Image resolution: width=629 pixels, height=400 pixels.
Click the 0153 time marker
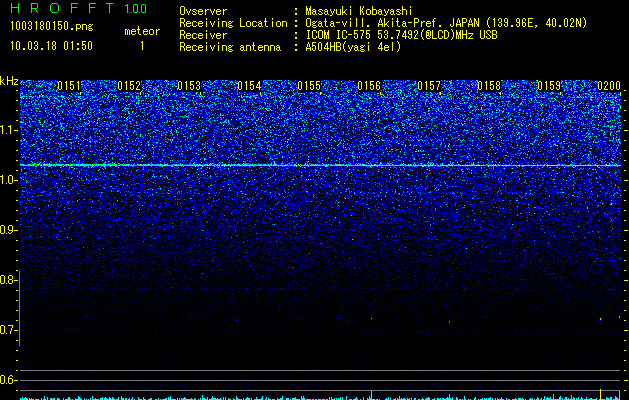(189, 86)
